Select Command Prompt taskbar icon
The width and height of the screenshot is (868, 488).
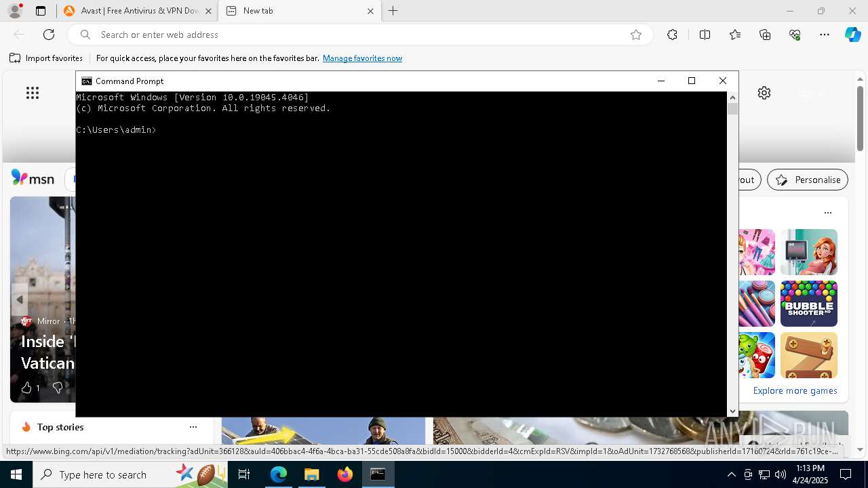[378, 474]
